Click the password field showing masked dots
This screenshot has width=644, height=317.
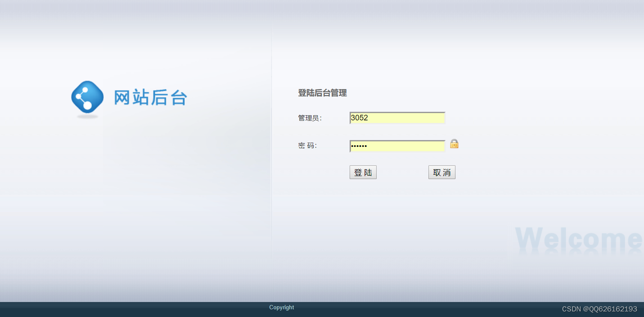(397, 146)
